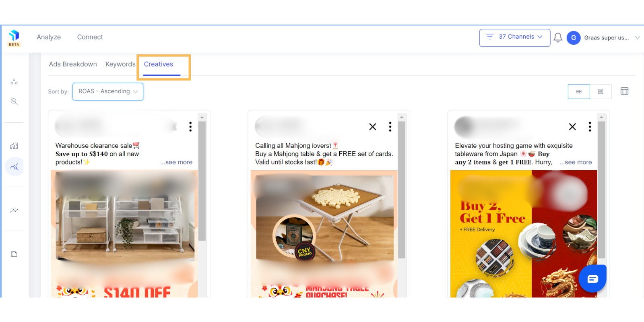Open the notifications bell icon
This screenshot has width=644, height=322.
(558, 37)
